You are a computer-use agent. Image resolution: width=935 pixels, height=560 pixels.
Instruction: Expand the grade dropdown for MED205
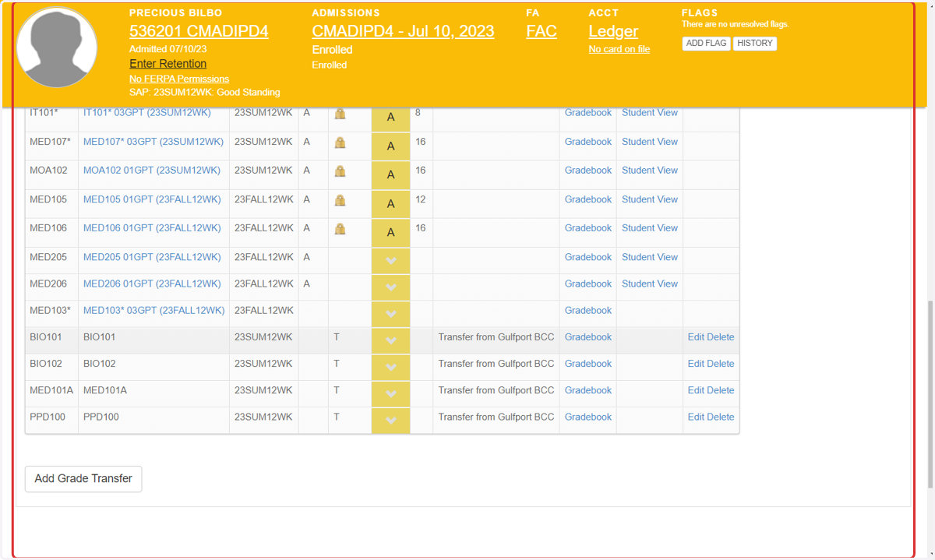pos(390,261)
